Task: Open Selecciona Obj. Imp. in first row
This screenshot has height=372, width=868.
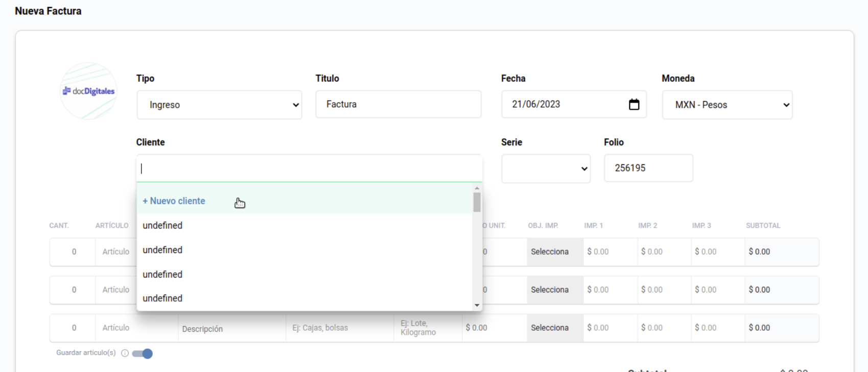Action: click(555, 252)
